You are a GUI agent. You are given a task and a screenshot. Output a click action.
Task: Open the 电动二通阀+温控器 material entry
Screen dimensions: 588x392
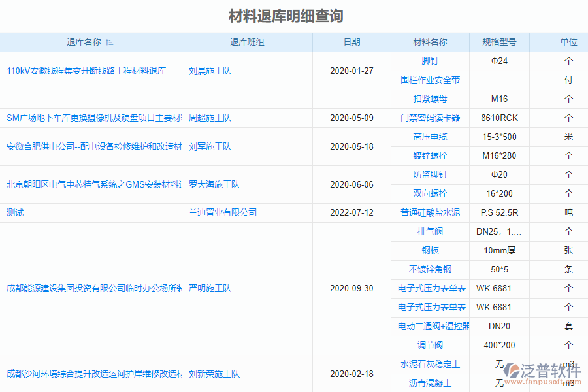coord(429,326)
